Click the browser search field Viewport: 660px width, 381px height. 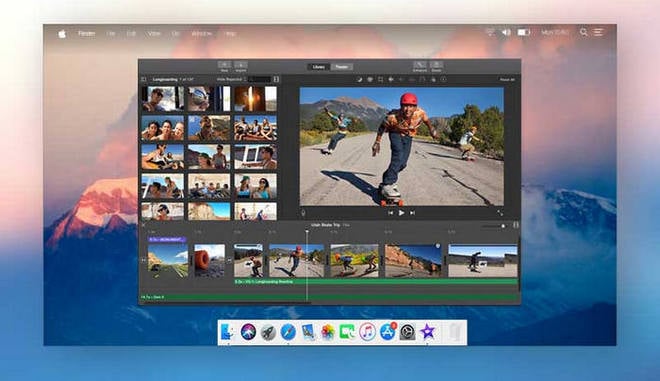pyautogui.click(x=259, y=79)
